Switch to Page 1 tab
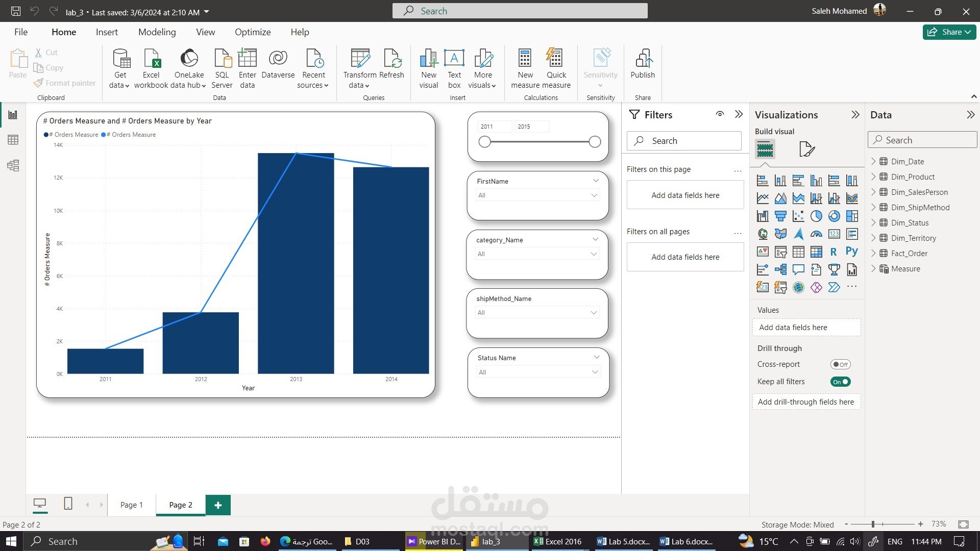The height and width of the screenshot is (551, 980). [131, 505]
